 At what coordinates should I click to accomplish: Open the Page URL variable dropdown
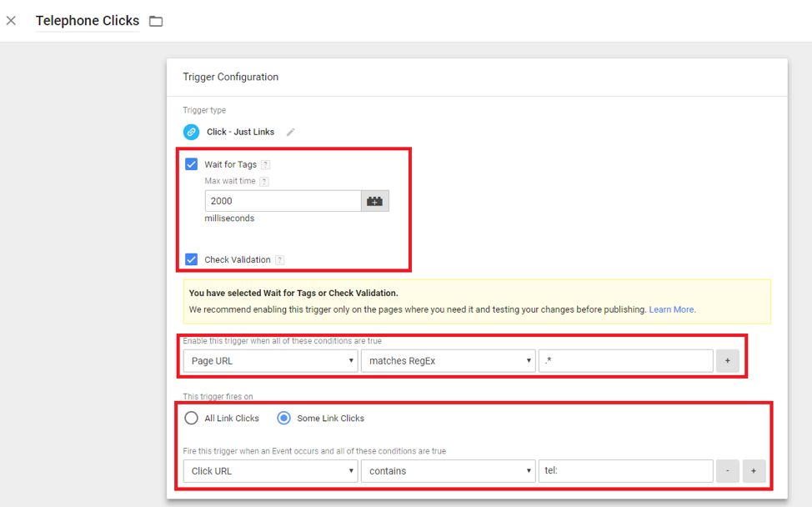click(x=270, y=361)
